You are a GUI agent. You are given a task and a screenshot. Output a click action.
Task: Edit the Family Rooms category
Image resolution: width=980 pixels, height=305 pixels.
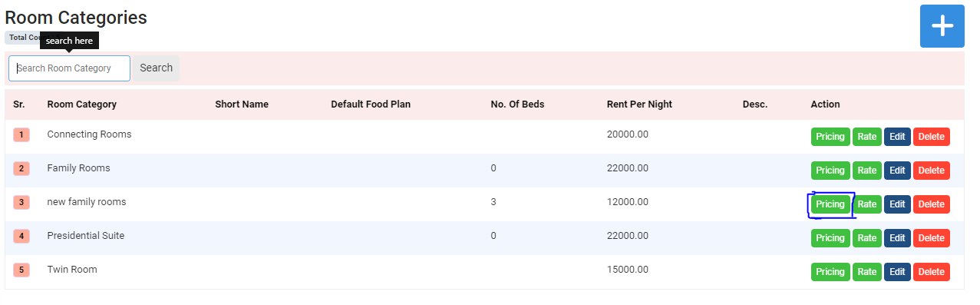897,171
